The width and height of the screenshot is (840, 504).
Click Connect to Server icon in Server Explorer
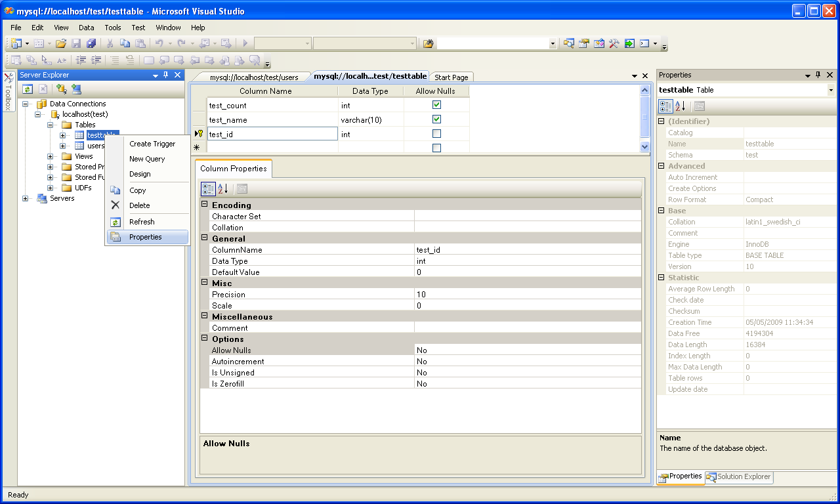(x=76, y=89)
